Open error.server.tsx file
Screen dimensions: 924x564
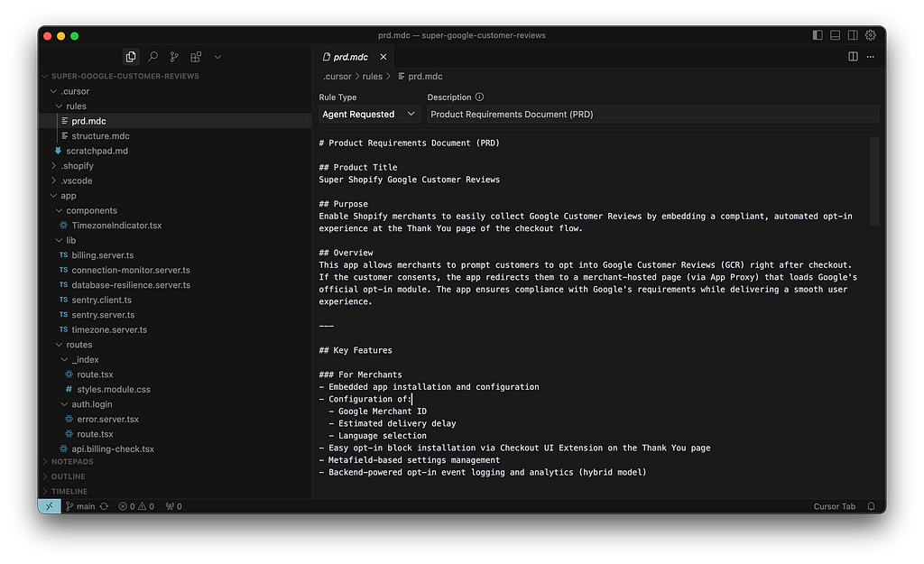point(108,420)
